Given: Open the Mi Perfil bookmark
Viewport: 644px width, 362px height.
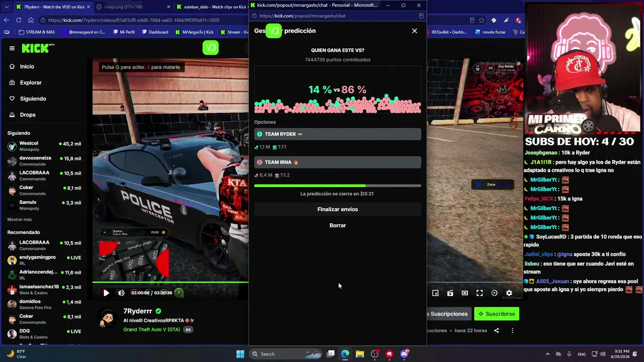Looking at the screenshot, I should (x=123, y=32).
